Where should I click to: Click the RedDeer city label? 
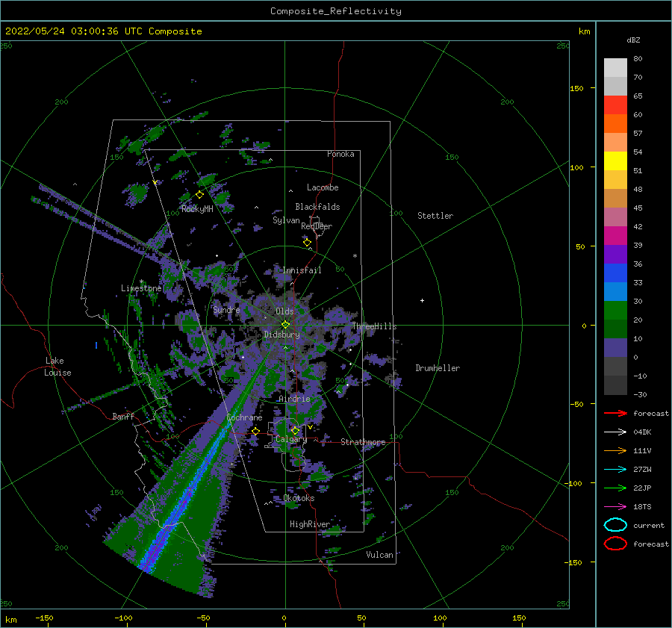click(x=317, y=226)
